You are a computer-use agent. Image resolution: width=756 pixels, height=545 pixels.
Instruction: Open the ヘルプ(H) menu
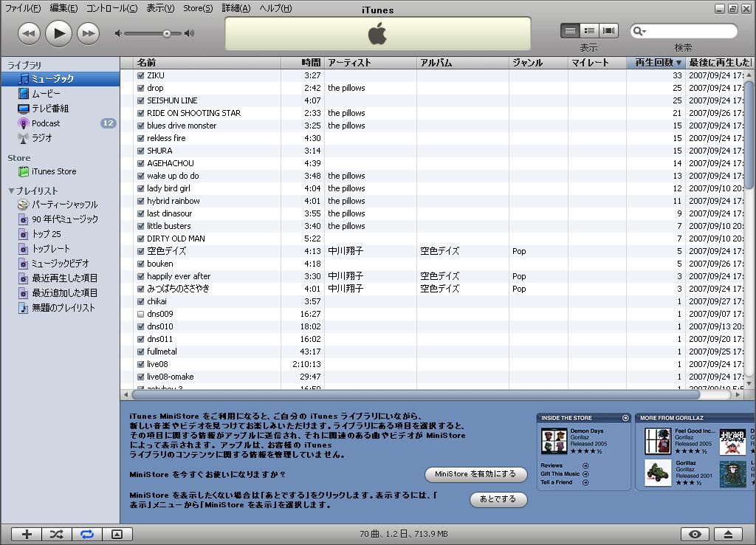click(276, 8)
